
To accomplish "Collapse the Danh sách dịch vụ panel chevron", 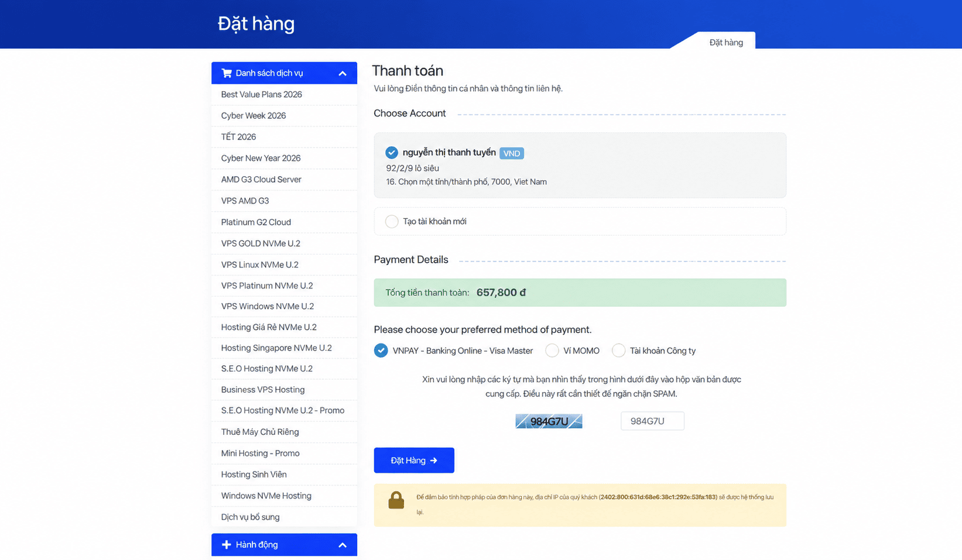I will [x=343, y=74].
